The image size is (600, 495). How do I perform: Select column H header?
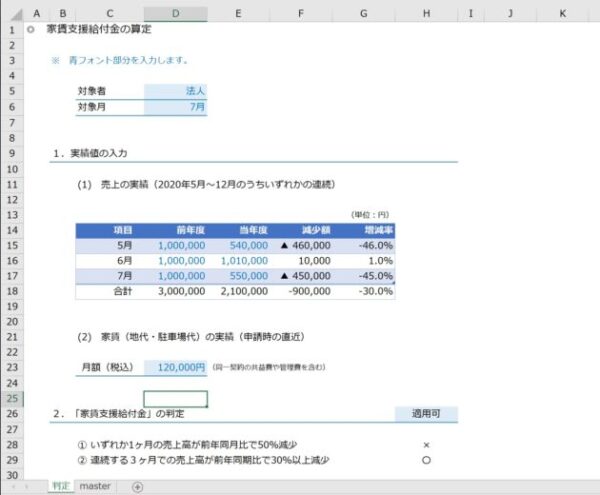click(426, 14)
